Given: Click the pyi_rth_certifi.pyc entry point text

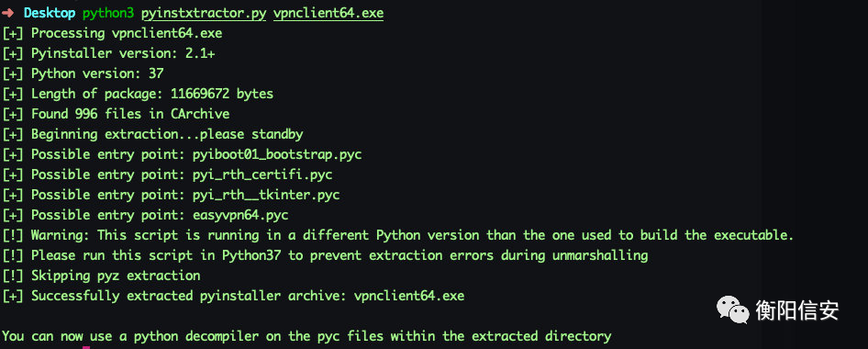Looking at the screenshot, I should click(262, 174).
